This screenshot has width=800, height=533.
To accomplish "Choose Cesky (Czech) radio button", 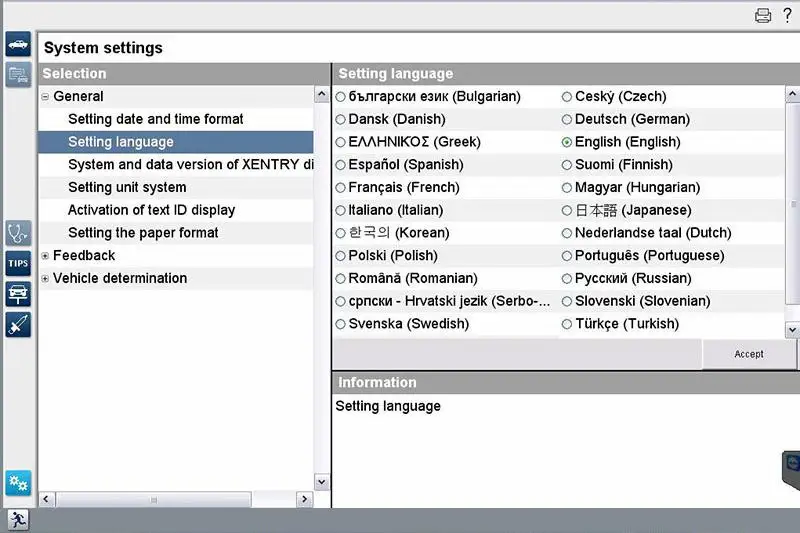I will [566, 96].
